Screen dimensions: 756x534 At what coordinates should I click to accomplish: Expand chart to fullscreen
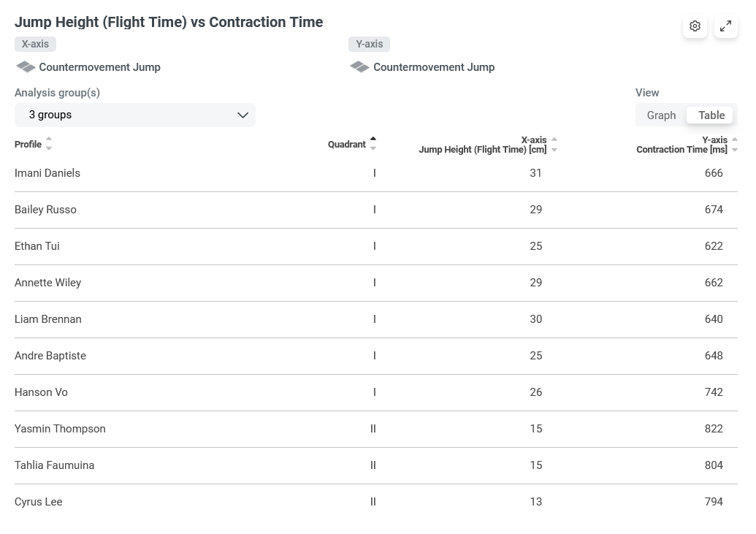[x=725, y=26]
